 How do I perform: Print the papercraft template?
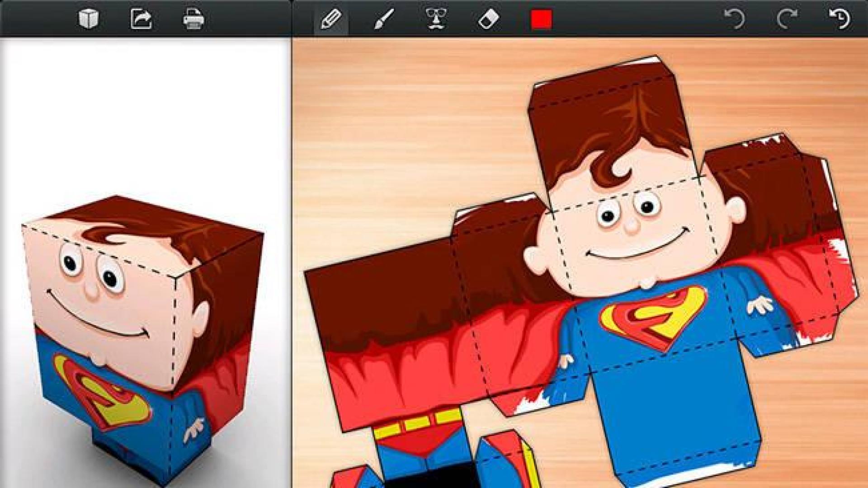(193, 19)
